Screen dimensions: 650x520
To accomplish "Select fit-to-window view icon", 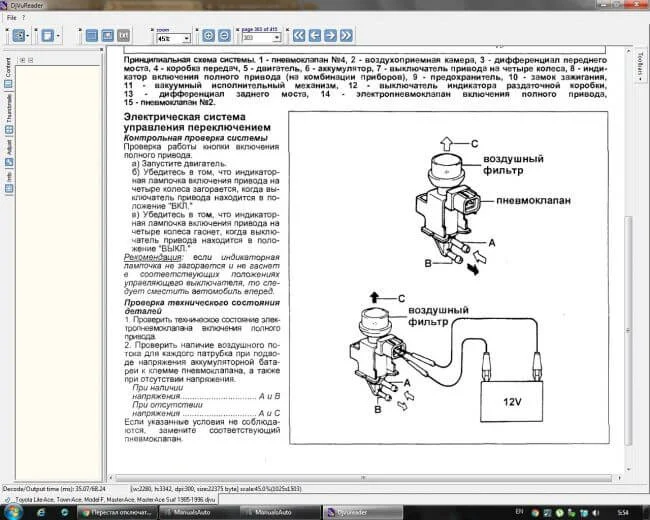I will [108, 35].
